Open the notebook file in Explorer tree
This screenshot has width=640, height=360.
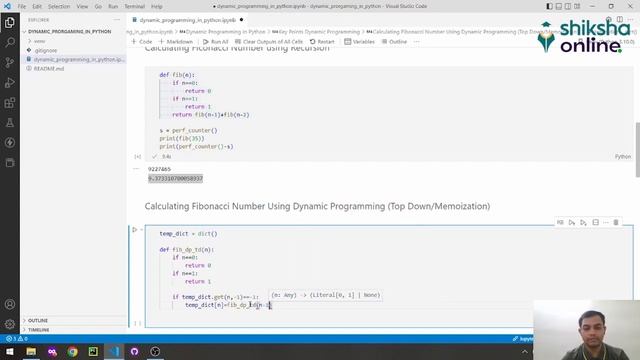(x=78, y=60)
